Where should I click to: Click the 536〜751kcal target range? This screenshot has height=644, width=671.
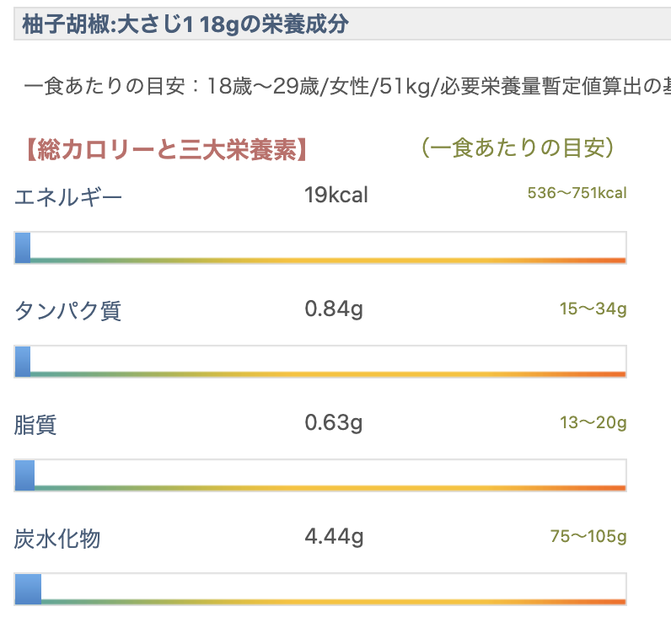[577, 193]
